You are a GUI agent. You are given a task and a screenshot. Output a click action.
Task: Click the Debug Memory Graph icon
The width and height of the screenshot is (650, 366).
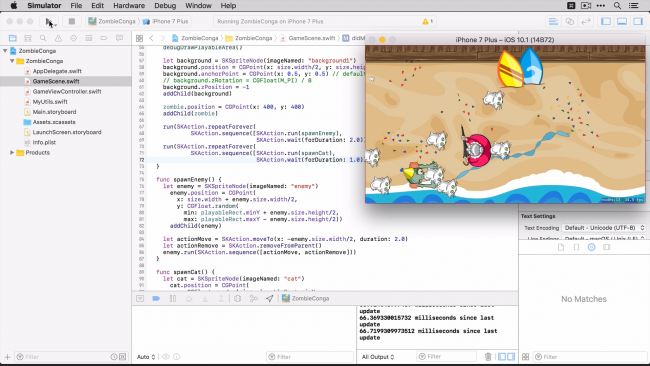pos(254,298)
